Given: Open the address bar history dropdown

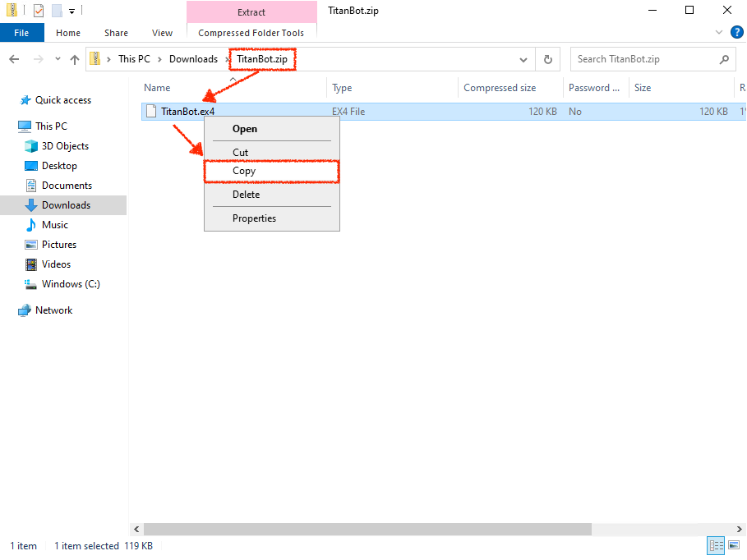Looking at the screenshot, I should pyautogui.click(x=523, y=59).
